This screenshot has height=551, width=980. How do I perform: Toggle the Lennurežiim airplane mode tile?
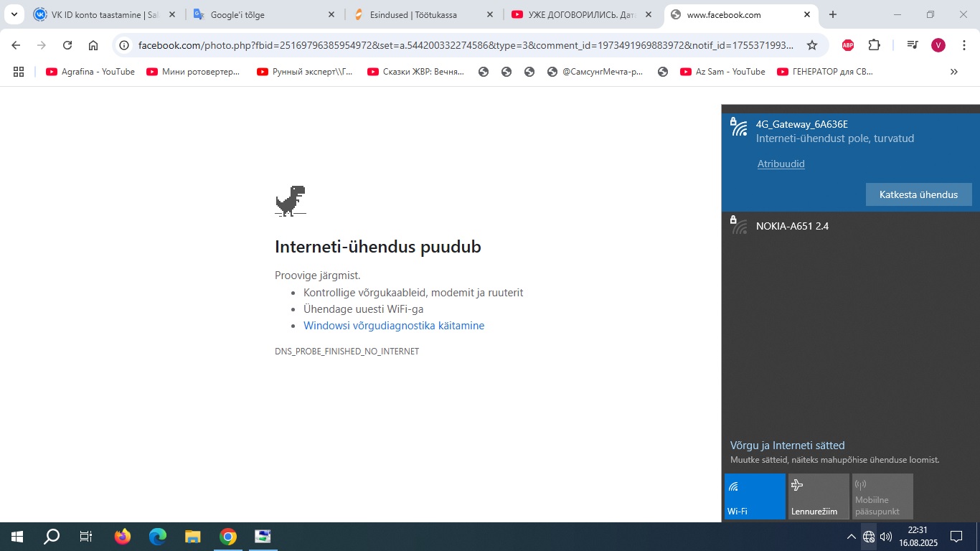(x=819, y=496)
